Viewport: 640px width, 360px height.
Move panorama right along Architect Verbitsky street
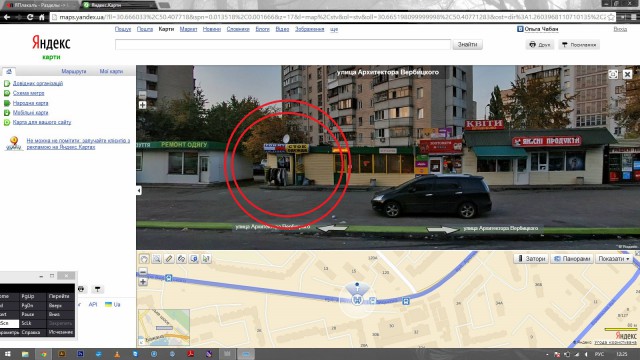click(443, 229)
